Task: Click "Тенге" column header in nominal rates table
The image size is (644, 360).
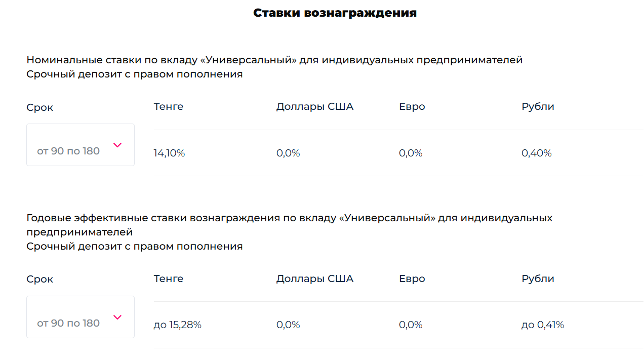Action: pos(168,107)
